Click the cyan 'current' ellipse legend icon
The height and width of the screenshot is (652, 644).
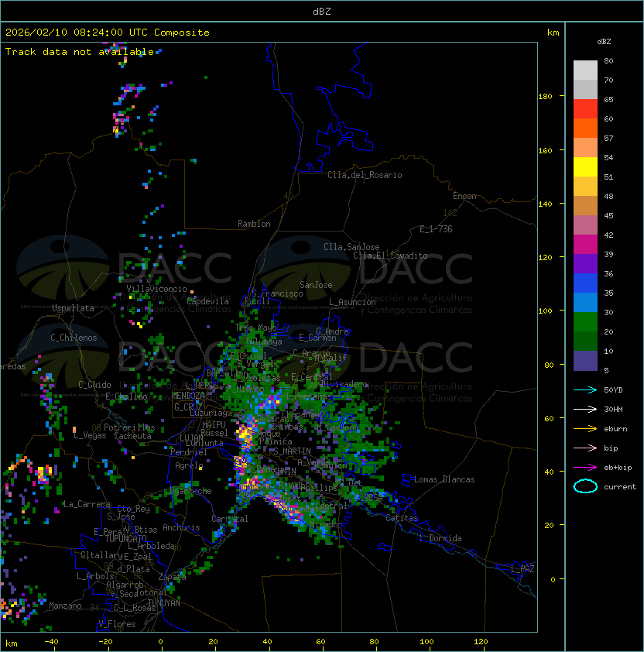point(585,486)
